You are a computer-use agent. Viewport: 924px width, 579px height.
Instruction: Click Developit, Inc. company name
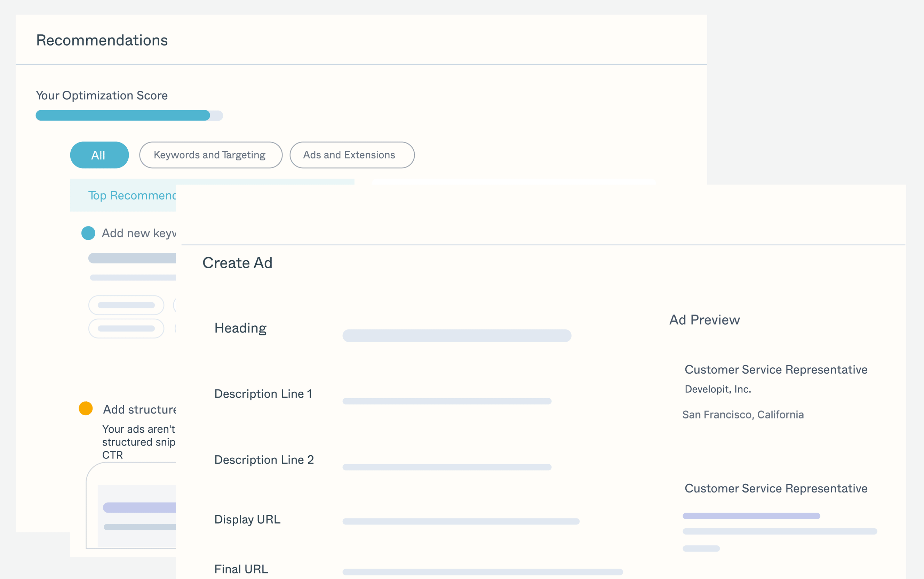[x=717, y=389]
